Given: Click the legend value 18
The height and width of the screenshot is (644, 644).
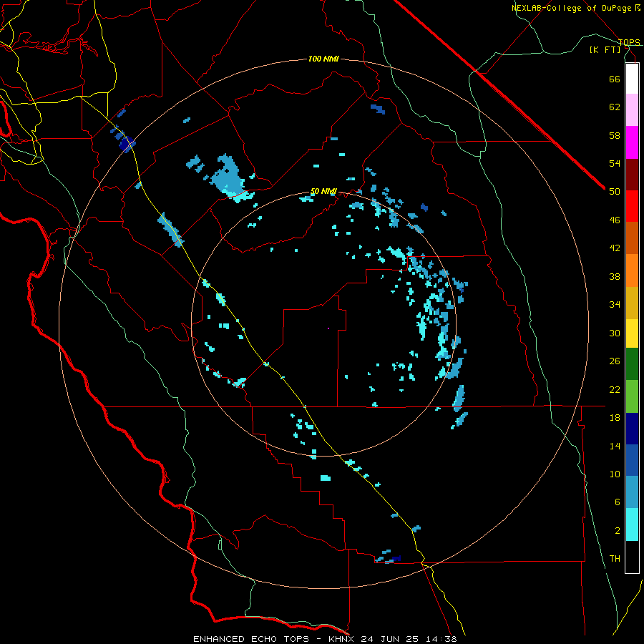Looking at the screenshot, I should pyautogui.click(x=615, y=418).
